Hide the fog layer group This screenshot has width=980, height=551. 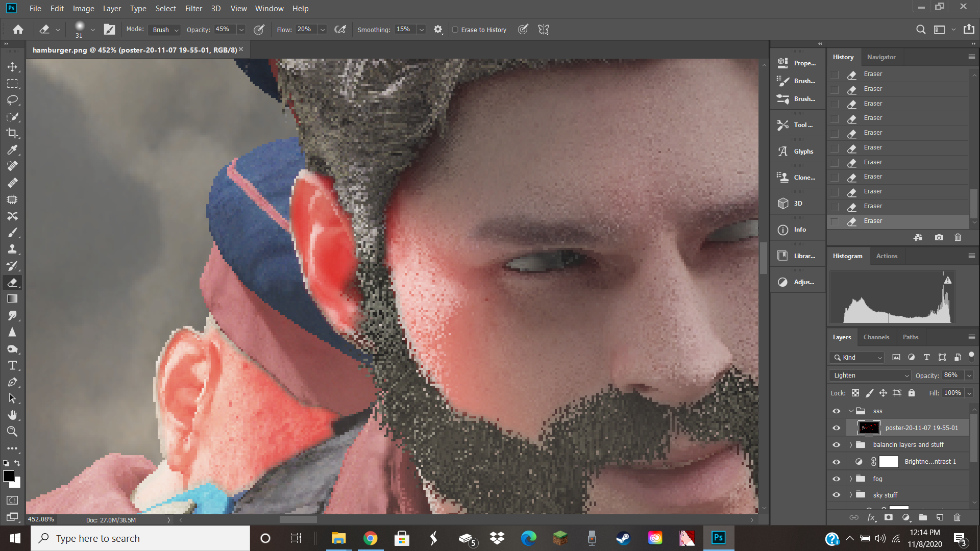(x=836, y=479)
